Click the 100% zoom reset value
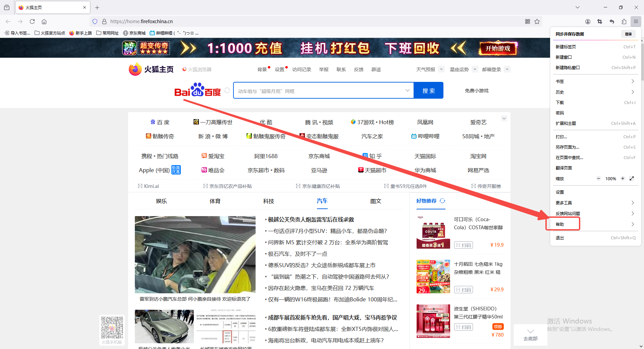The height and width of the screenshot is (349, 644). (611, 179)
